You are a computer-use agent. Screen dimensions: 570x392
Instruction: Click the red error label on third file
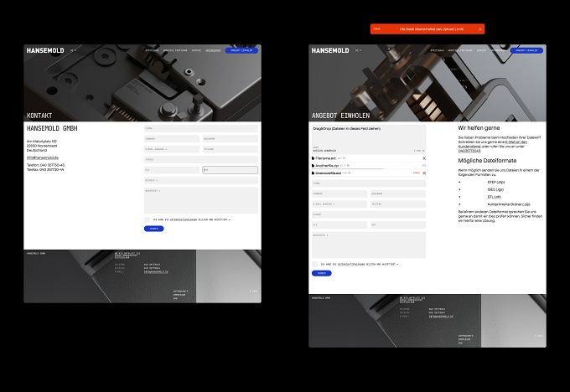pos(417,173)
